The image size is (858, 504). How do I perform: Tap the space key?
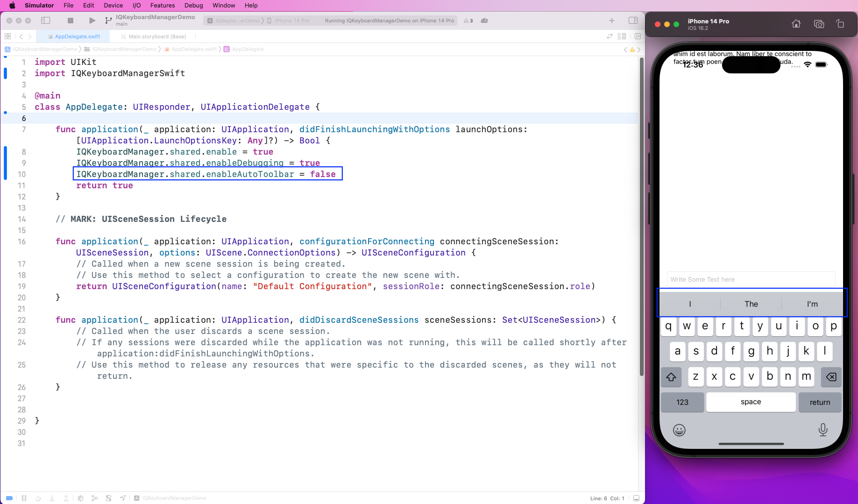pos(751,402)
